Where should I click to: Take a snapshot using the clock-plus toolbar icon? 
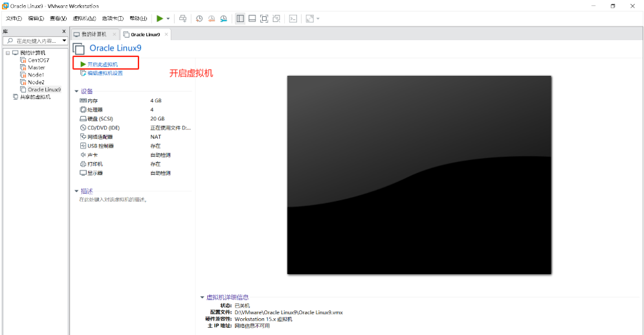(x=199, y=19)
